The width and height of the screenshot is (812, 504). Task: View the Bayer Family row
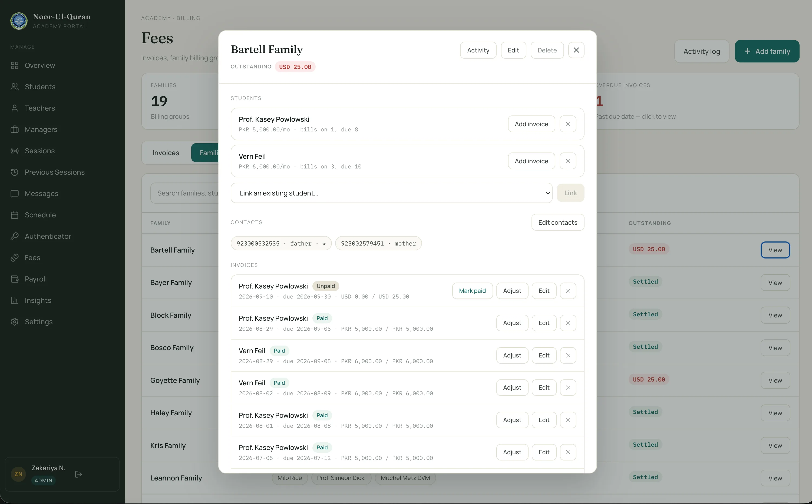(775, 283)
